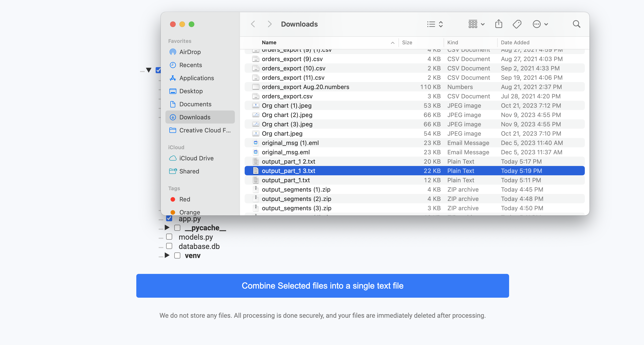Filter by Red tag in sidebar
644x345 pixels.
[x=185, y=199]
